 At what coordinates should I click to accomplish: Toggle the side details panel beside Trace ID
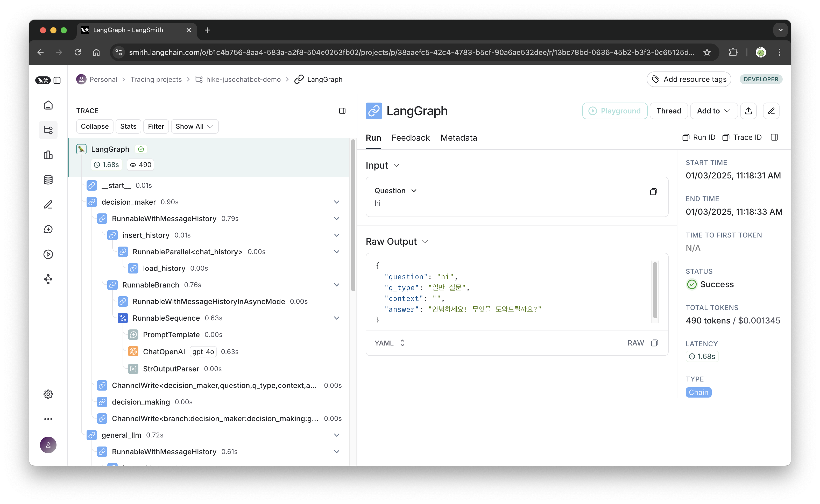click(x=774, y=137)
